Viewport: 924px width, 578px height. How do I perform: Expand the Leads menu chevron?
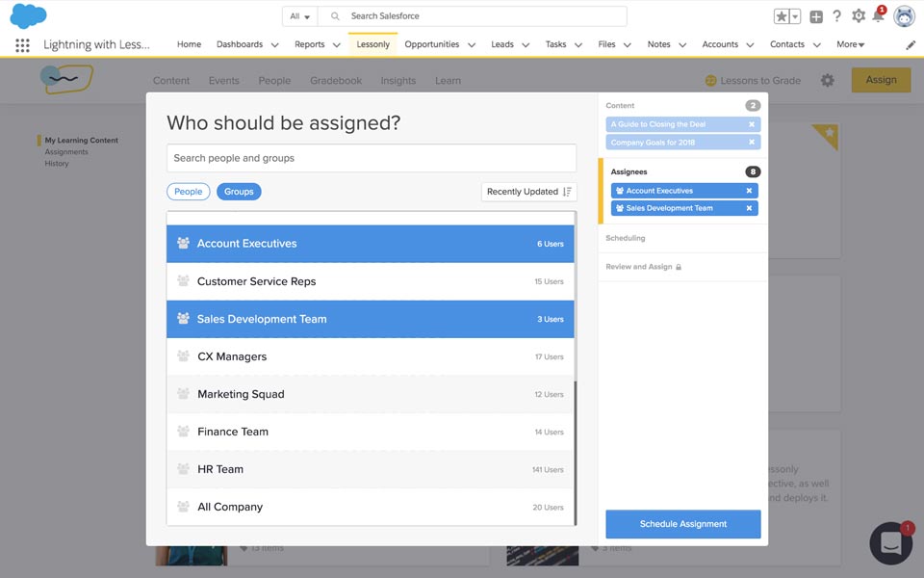(526, 45)
